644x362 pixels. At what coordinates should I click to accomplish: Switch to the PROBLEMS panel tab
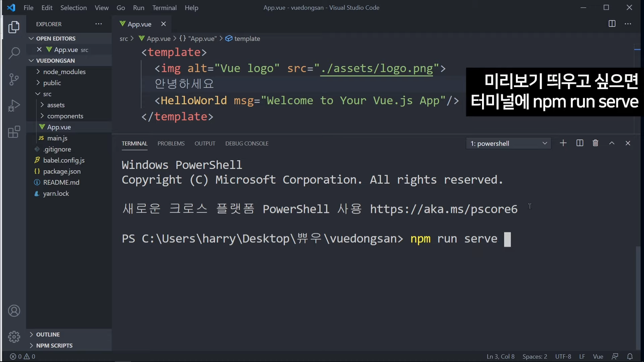(171, 143)
